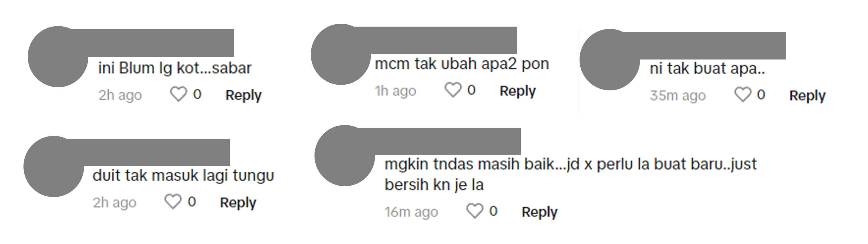
Task: Like the "mgkin tndas masih baik" comment
Action: (474, 211)
